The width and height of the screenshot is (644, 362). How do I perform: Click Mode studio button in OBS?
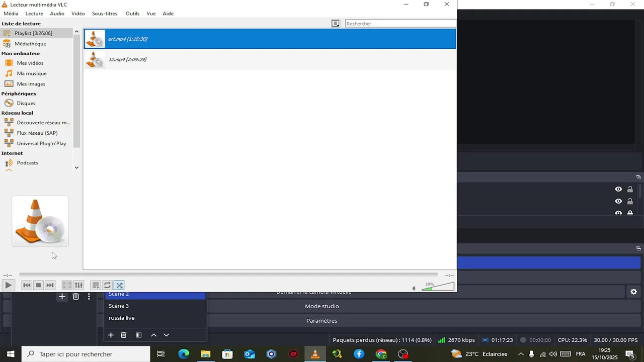pos(322,306)
